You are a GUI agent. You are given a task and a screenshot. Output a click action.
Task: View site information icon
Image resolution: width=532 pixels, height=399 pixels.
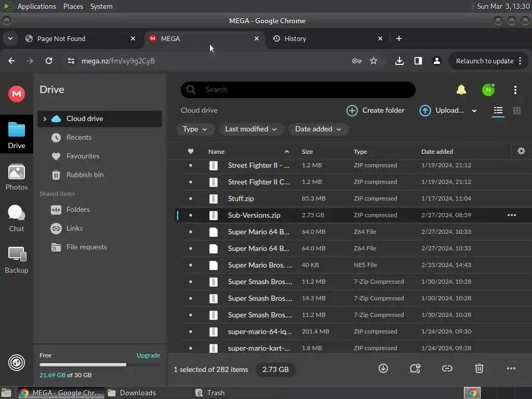coord(71,61)
